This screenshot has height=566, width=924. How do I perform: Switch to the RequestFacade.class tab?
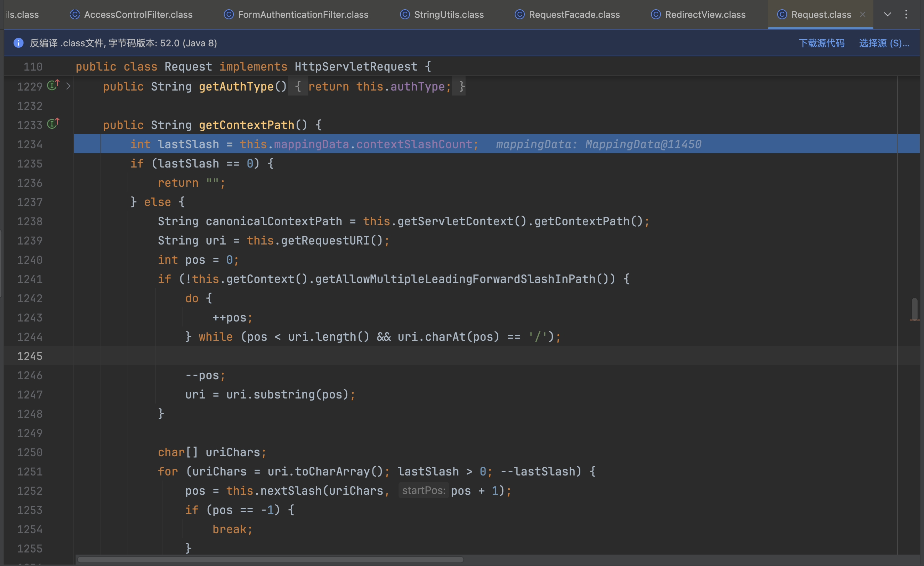point(574,14)
